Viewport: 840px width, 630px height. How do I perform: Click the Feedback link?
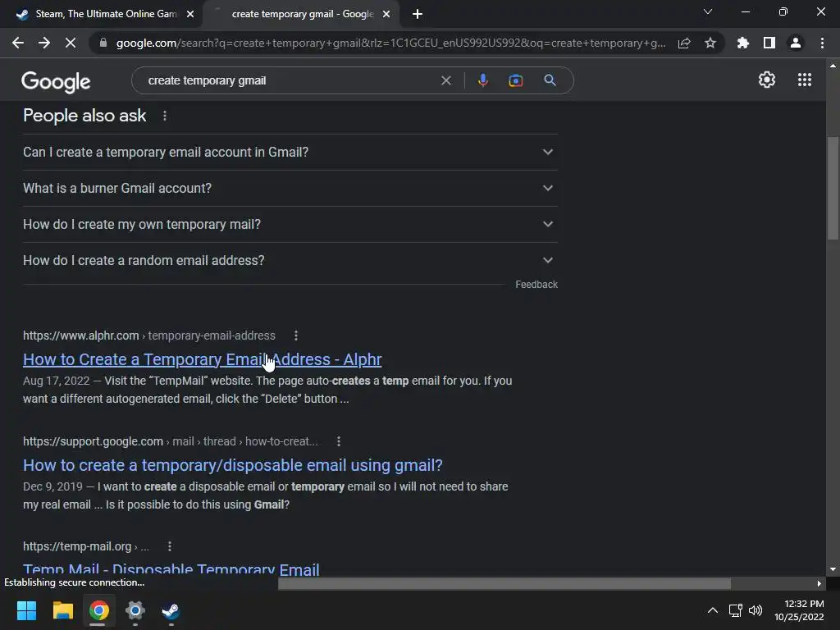536,285
